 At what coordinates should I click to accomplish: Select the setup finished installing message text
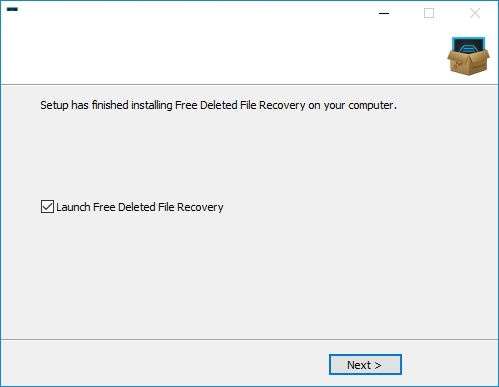click(218, 105)
